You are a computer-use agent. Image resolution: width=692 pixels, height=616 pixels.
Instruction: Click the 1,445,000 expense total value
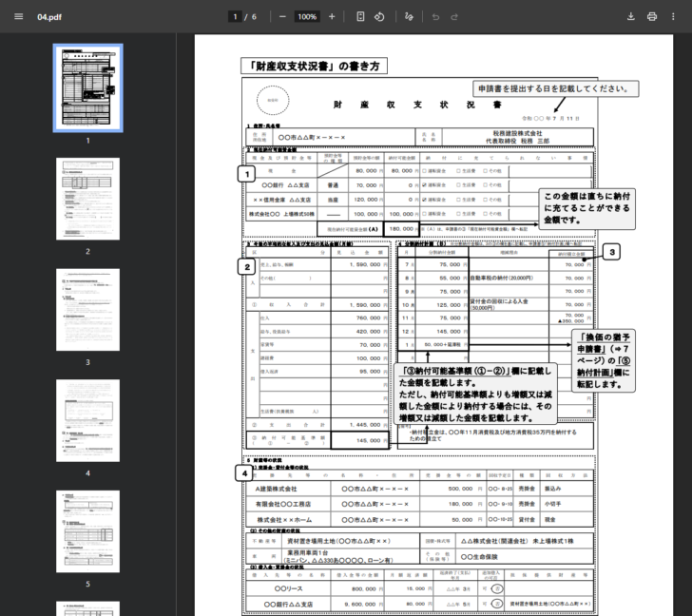365,425
